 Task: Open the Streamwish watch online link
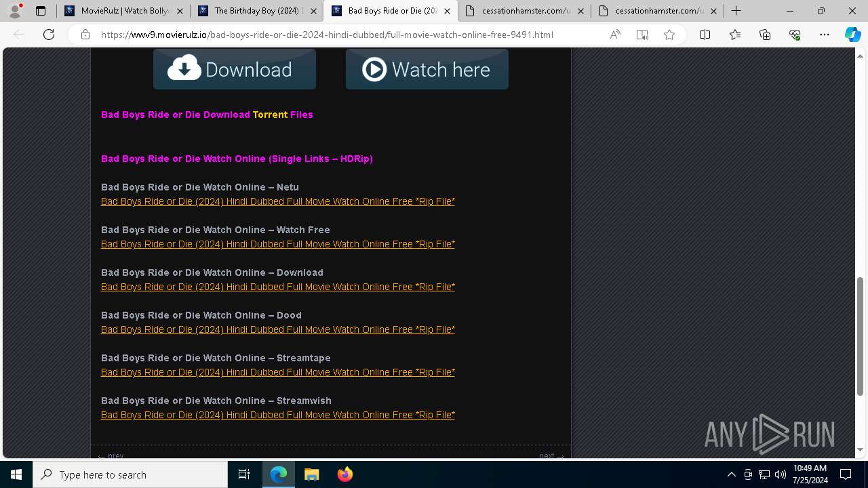pos(278,415)
